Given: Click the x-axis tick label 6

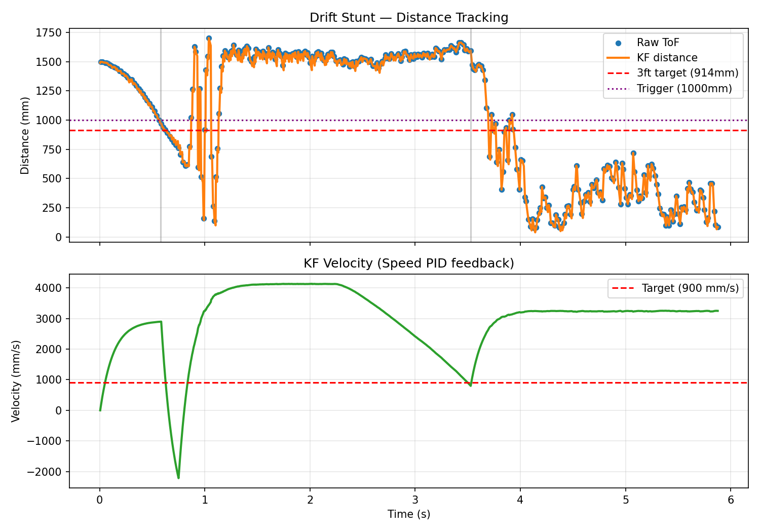Looking at the screenshot, I should [x=730, y=500].
